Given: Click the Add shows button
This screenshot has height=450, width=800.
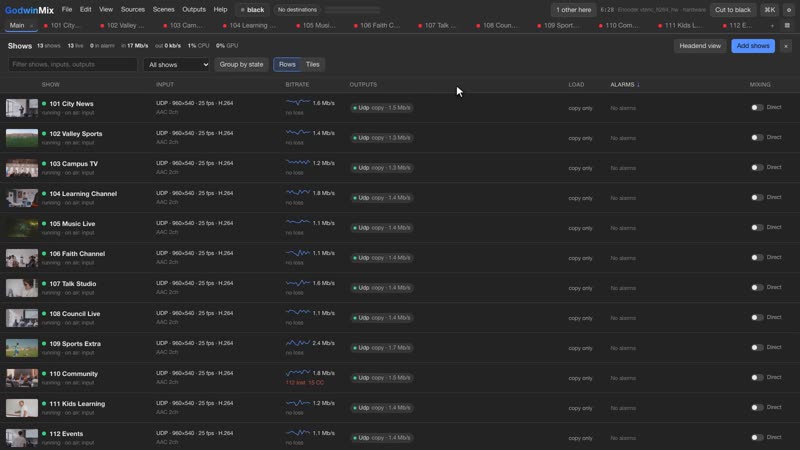Looking at the screenshot, I should 753,46.
